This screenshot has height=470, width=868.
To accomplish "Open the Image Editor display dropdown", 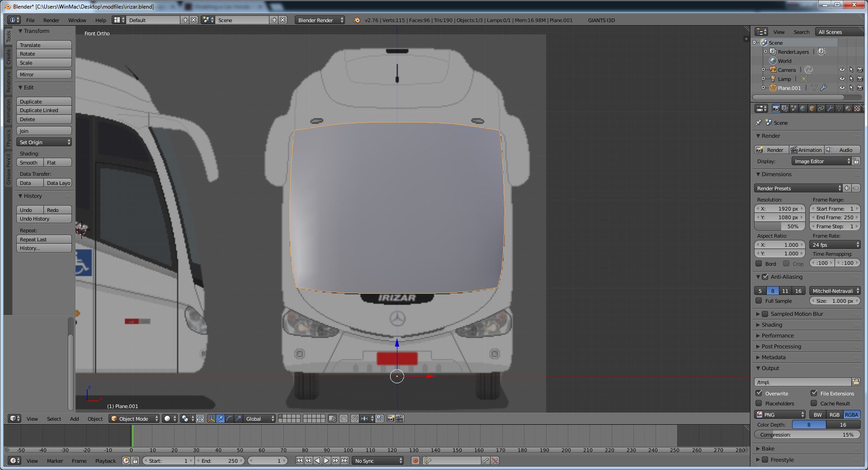I will pos(821,161).
